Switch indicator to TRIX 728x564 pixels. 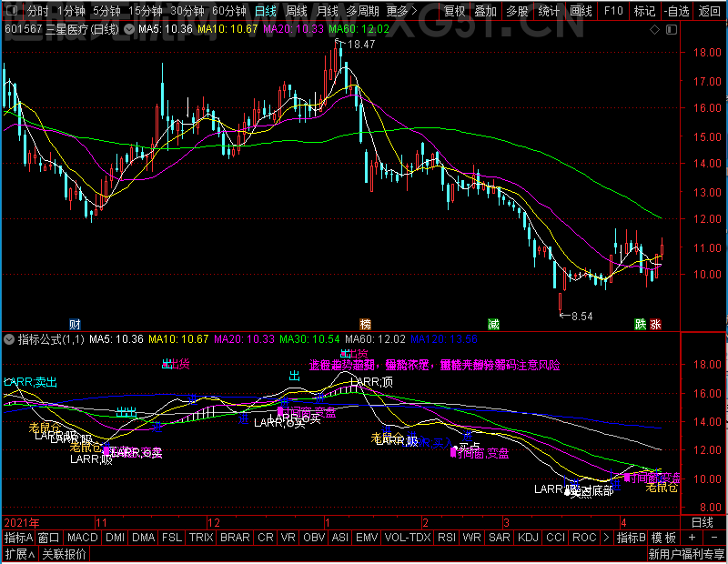201,538
